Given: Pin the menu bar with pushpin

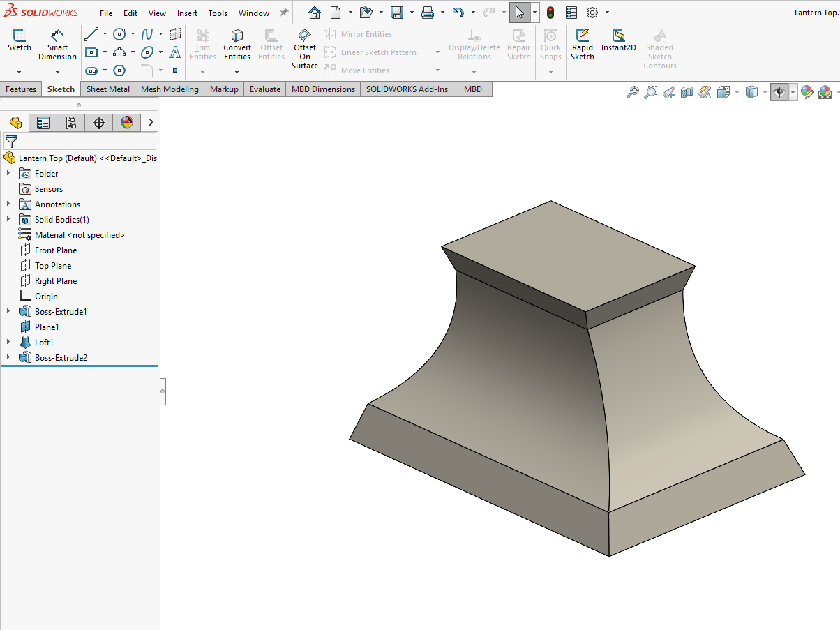Looking at the screenshot, I should coord(284,13).
